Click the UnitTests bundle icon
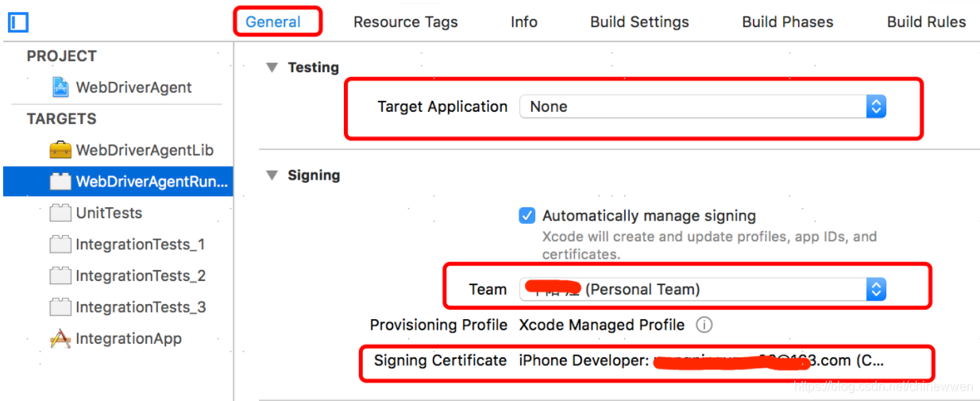Screen dimensions: 980x401 60,213
